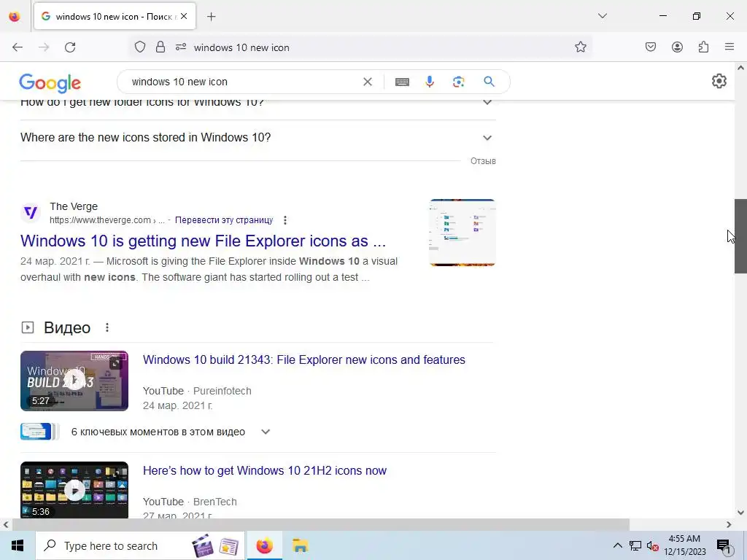Reload the current page
The width and height of the screenshot is (747, 560).
70,47
